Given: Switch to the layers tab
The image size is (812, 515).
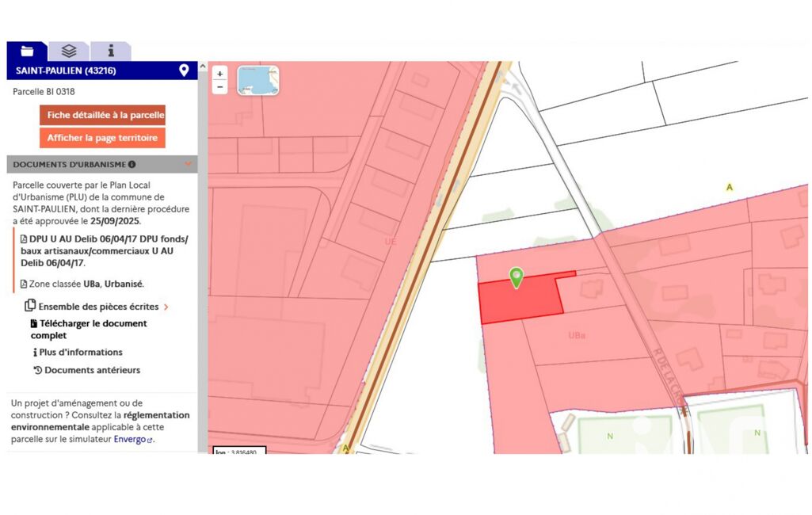Looking at the screenshot, I should (x=69, y=51).
